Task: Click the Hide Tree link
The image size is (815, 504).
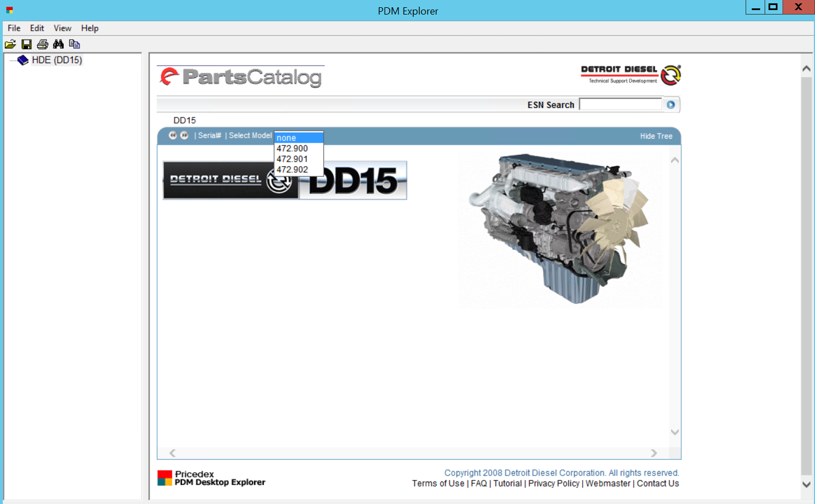Action: (x=656, y=136)
